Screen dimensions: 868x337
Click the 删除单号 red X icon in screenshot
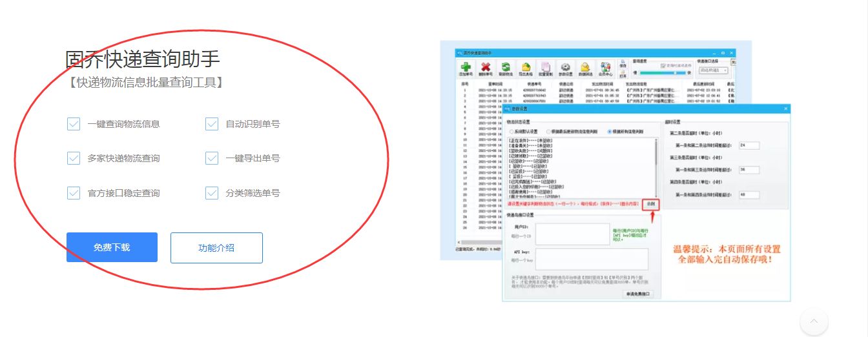486,68
